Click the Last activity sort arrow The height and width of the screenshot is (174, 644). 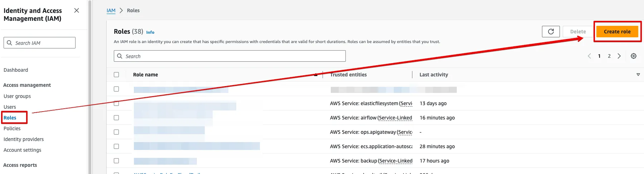(638, 75)
